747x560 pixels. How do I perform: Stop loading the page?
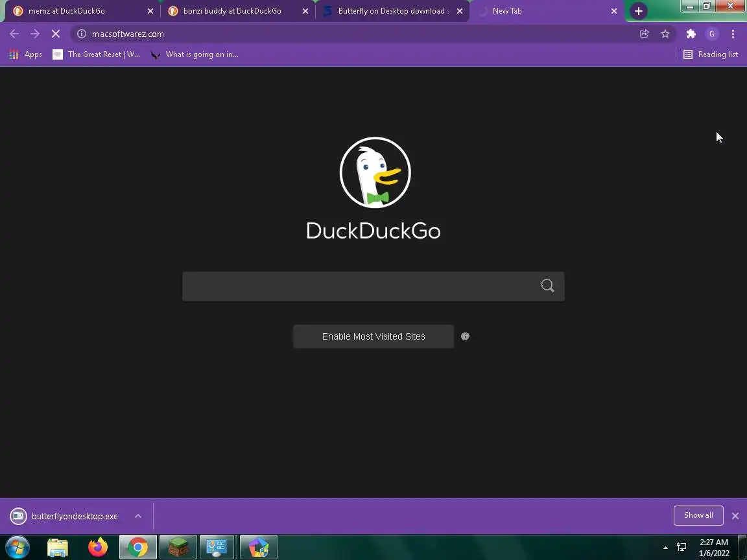tap(56, 34)
